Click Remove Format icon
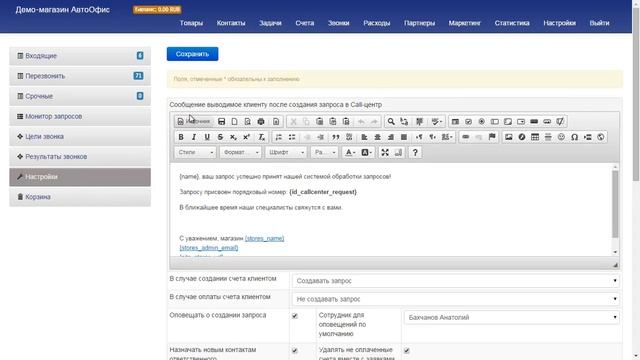 [x=261, y=137]
